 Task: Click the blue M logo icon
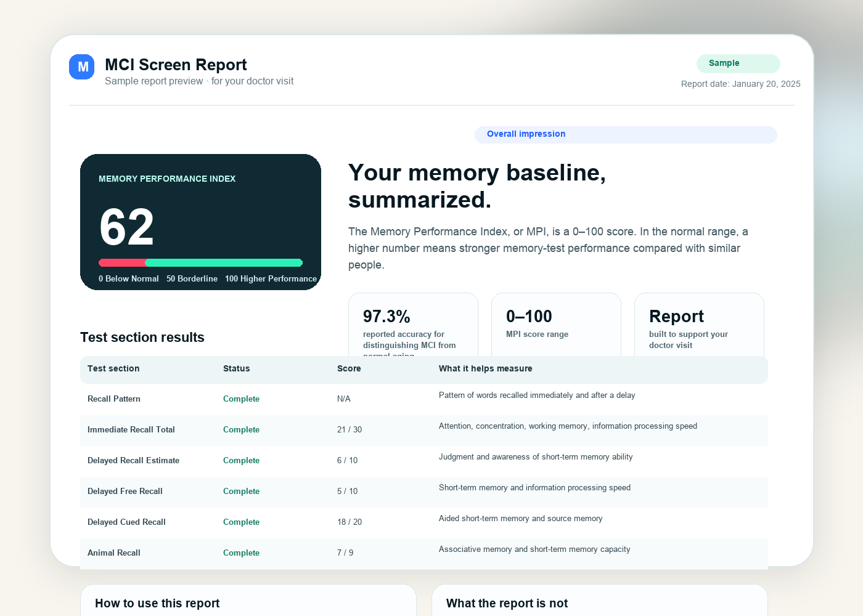pyautogui.click(x=81, y=67)
